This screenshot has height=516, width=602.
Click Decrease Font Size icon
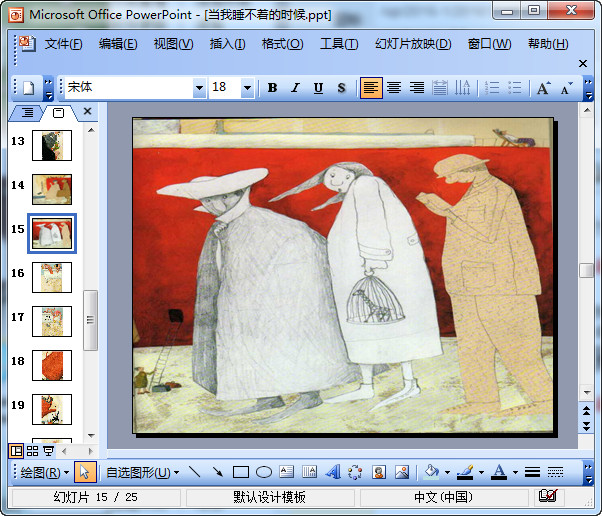pos(566,88)
